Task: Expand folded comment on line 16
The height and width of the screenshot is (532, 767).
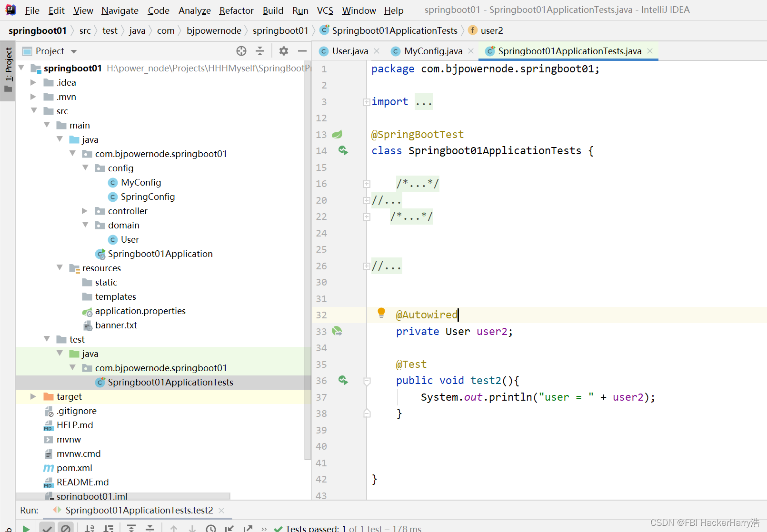Action: click(367, 184)
